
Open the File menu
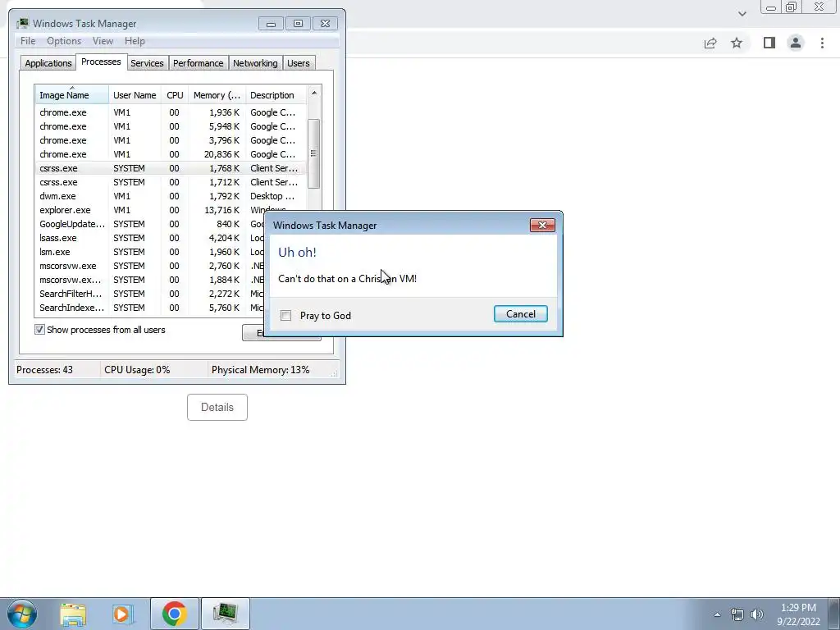(x=28, y=41)
